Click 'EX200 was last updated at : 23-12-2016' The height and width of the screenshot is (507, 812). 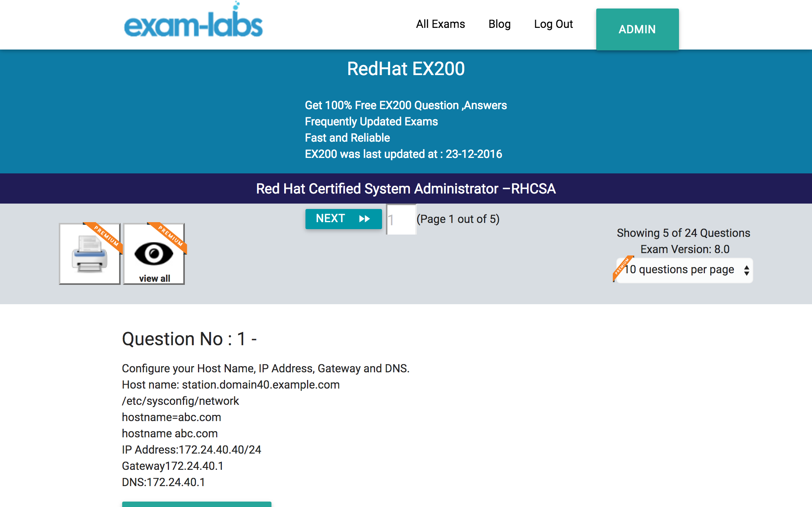[403, 154]
